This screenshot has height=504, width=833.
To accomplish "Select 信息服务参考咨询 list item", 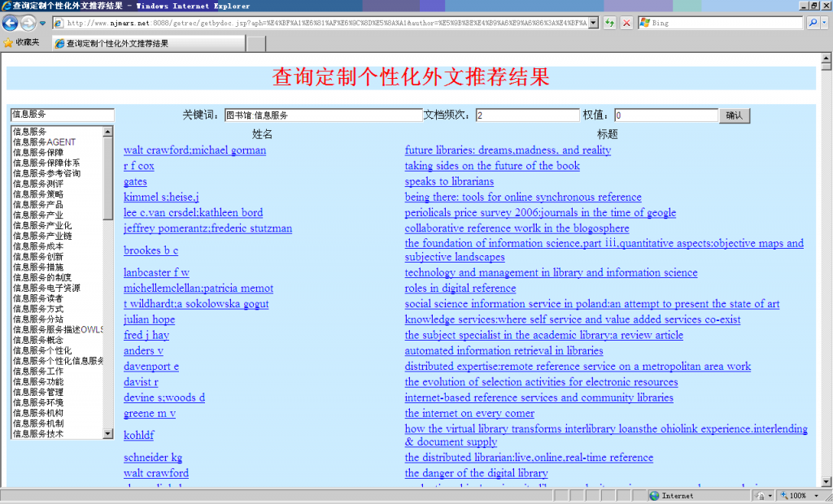I will (46, 173).
